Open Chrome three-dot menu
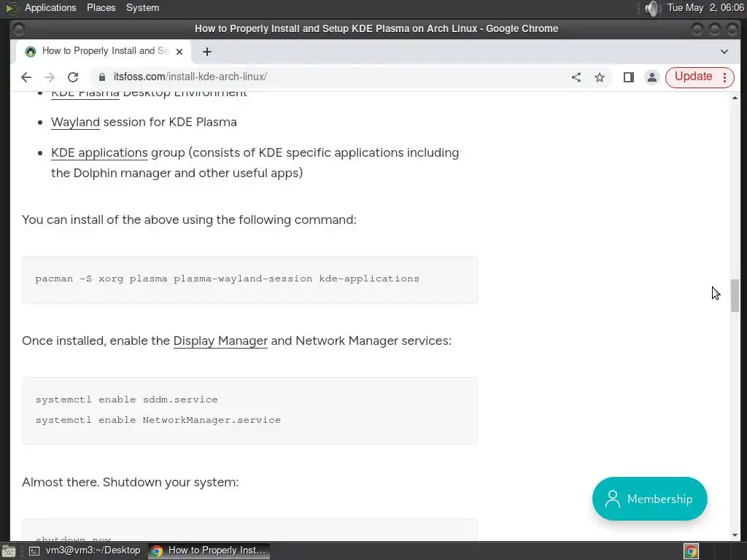The image size is (747, 560). pyautogui.click(x=724, y=77)
